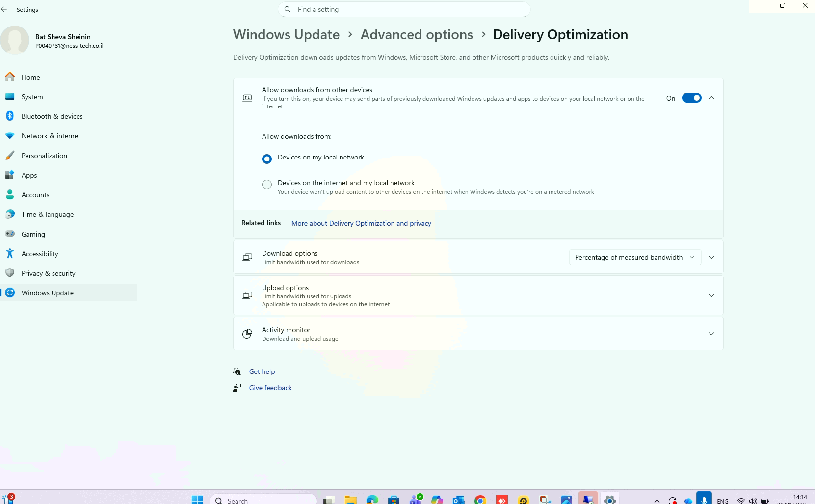Turn off Allow downloads from other devices

pos(691,98)
